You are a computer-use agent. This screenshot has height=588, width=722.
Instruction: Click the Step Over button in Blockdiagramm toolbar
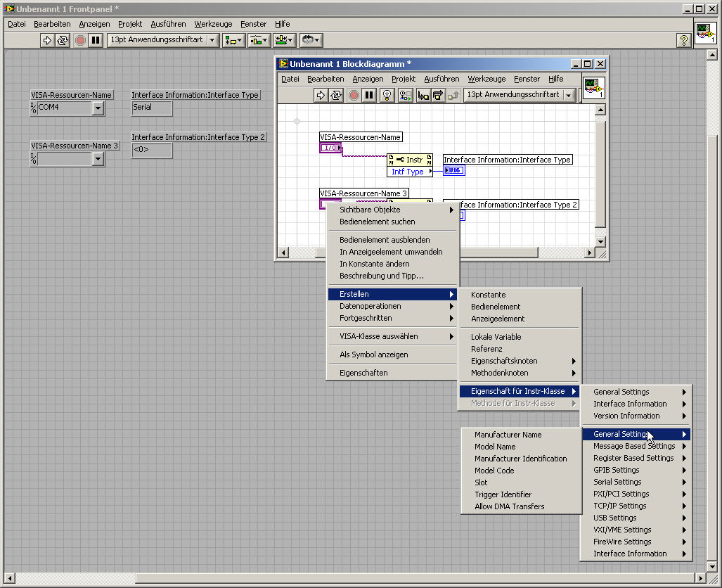[x=439, y=95]
